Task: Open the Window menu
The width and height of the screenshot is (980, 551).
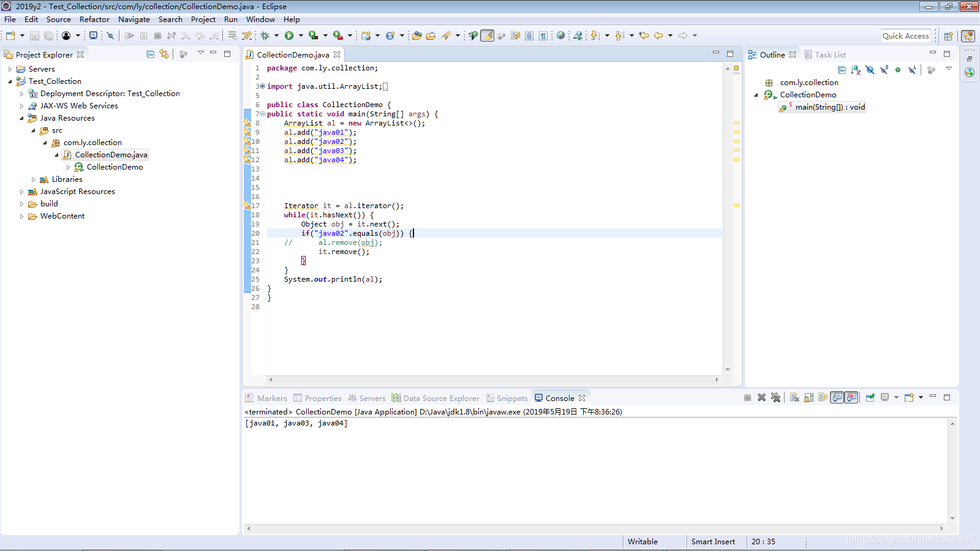Action: [x=260, y=20]
